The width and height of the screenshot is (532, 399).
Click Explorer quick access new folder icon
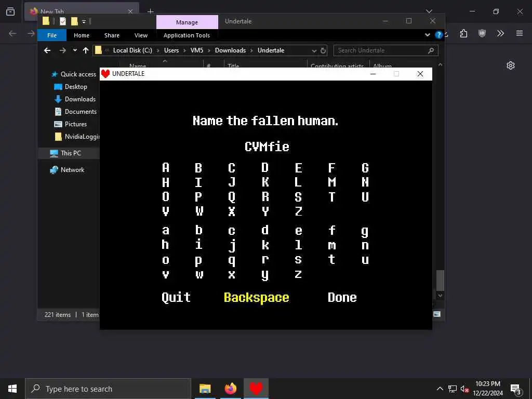(74, 21)
